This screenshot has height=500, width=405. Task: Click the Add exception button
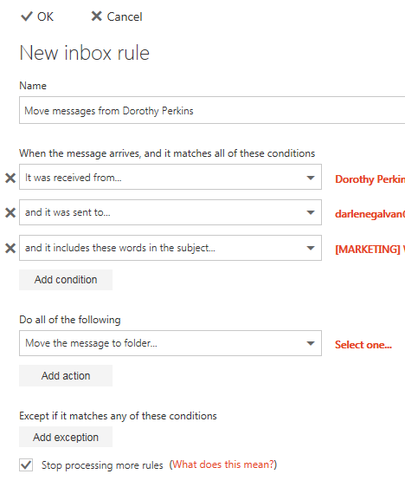tap(66, 437)
